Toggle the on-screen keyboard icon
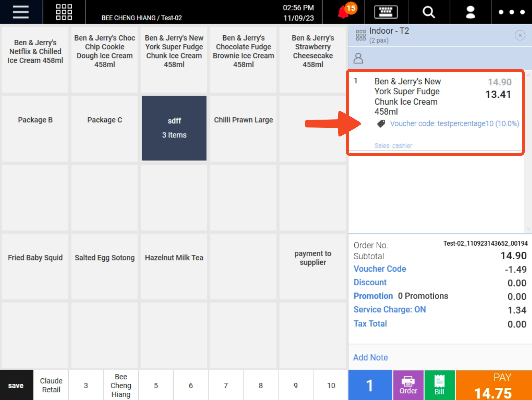The height and width of the screenshot is (400, 532). tap(386, 12)
